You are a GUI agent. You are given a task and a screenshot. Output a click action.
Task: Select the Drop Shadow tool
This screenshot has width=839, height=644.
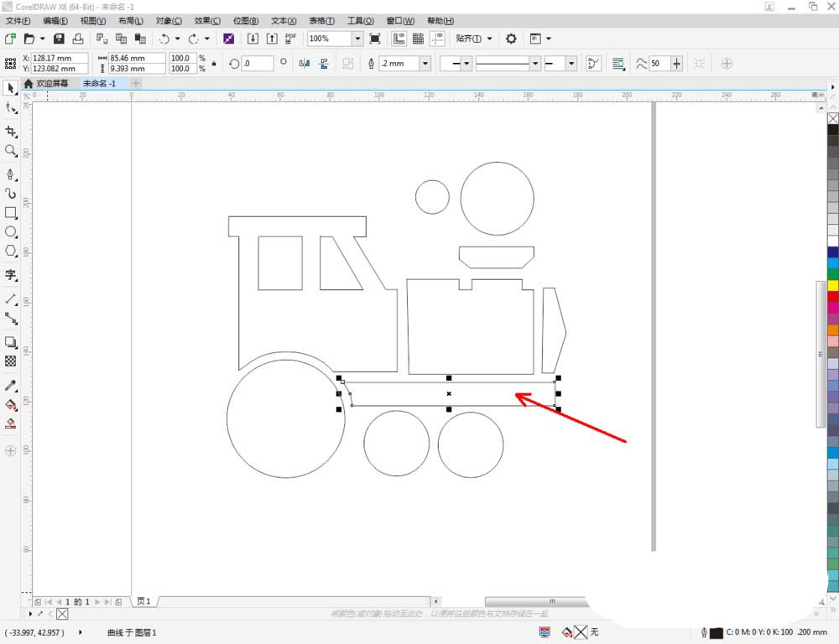coord(11,342)
